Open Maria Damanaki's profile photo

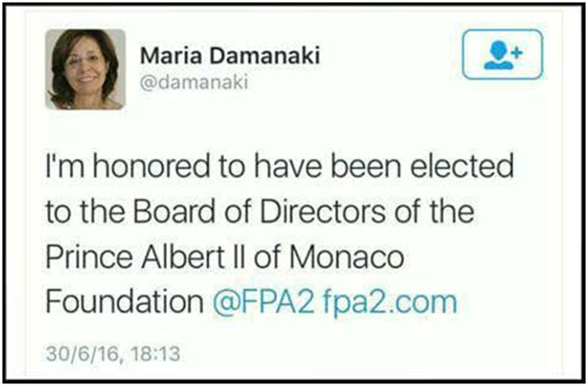[x=85, y=69]
